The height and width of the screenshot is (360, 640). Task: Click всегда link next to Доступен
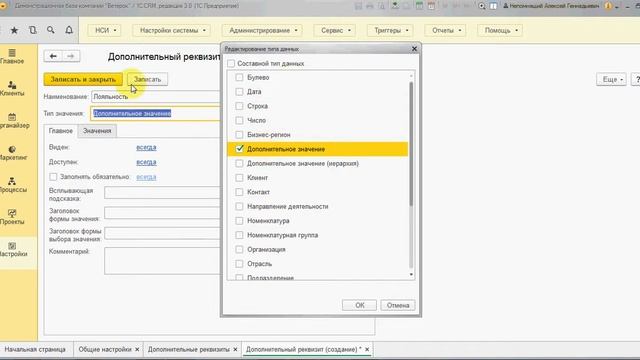(x=146, y=162)
